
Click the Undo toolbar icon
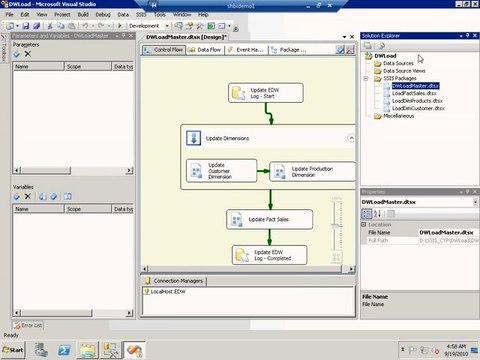click(85, 26)
